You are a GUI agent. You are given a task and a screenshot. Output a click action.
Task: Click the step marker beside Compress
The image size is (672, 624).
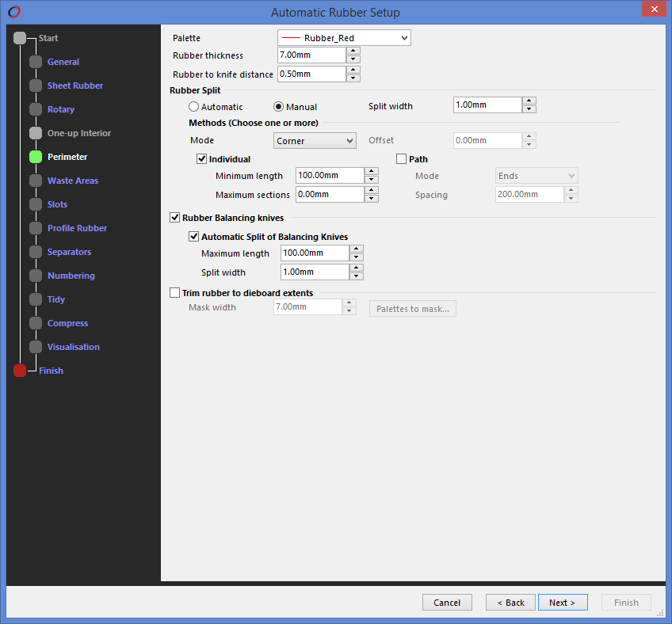(36, 323)
